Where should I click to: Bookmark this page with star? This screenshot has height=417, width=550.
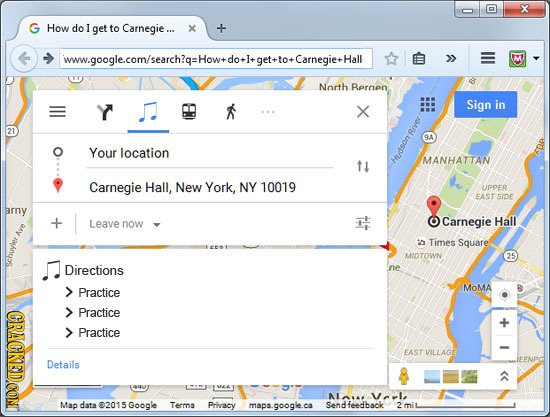391,59
